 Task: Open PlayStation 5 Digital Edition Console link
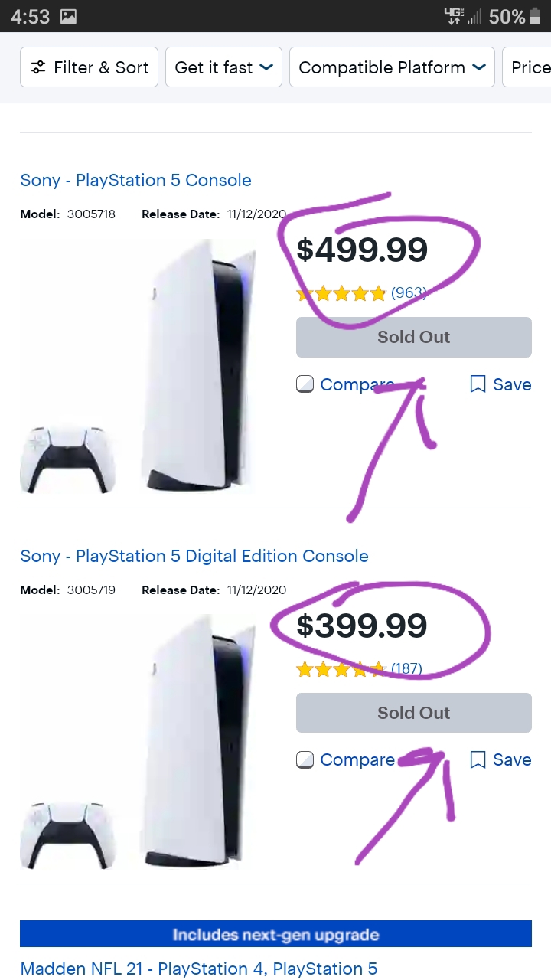pos(194,556)
